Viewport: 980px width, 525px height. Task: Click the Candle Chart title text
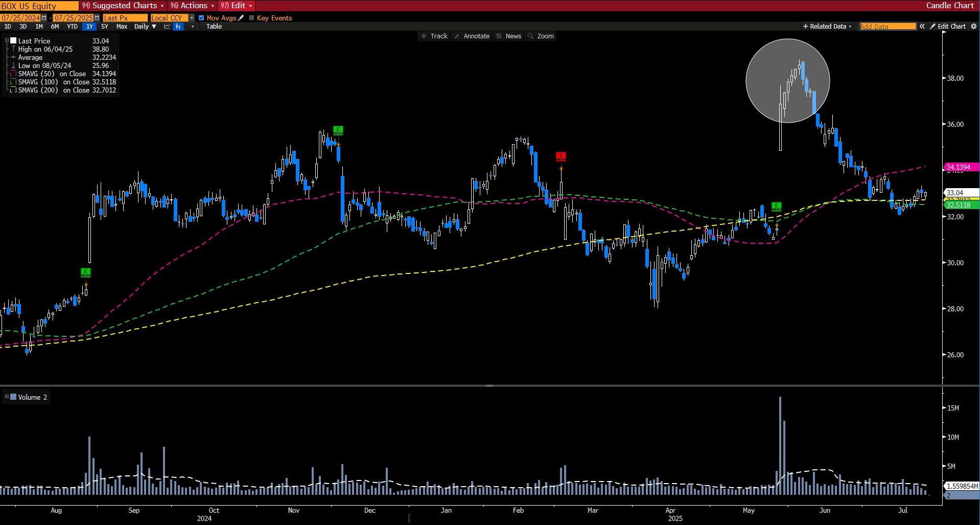coord(950,6)
